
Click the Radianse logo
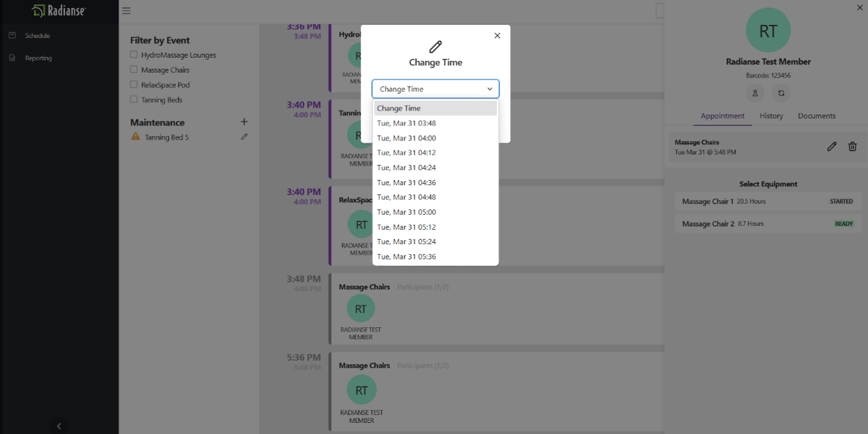pos(58,11)
